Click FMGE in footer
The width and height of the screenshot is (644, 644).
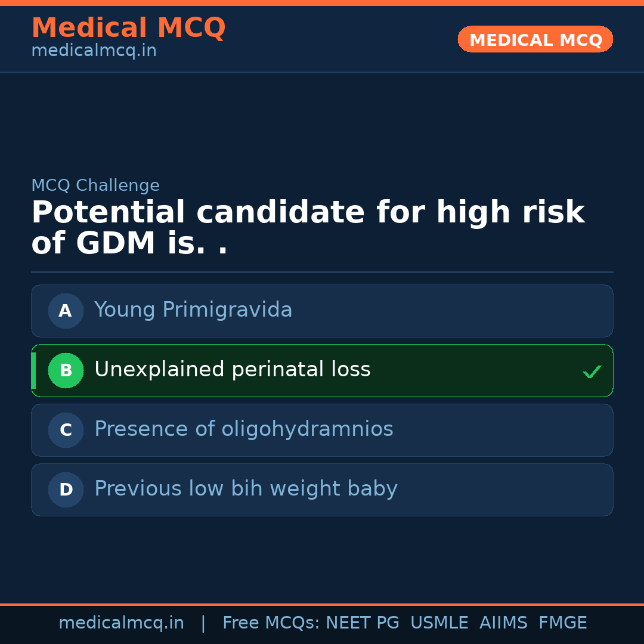point(563,623)
